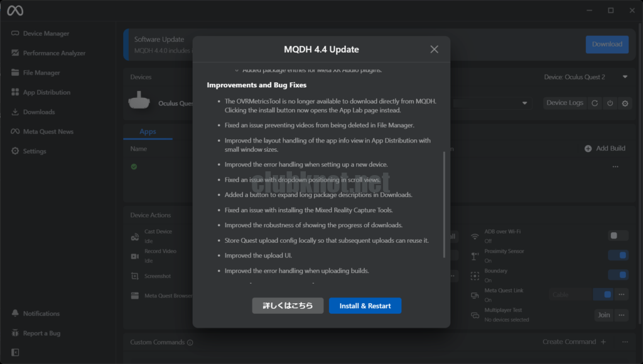Image resolution: width=643 pixels, height=364 pixels.
Task: Click the device power icon button
Action: coord(610,103)
